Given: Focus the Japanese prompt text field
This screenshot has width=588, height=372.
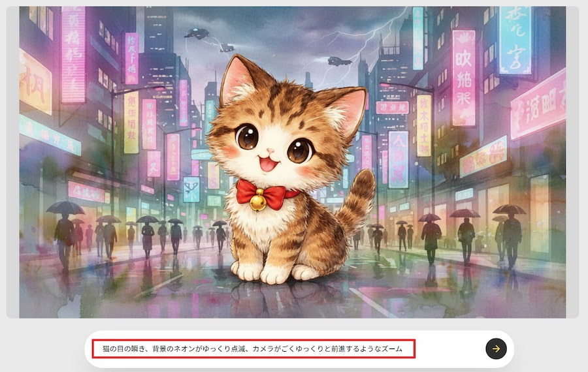Looking at the screenshot, I should pyautogui.click(x=253, y=349).
